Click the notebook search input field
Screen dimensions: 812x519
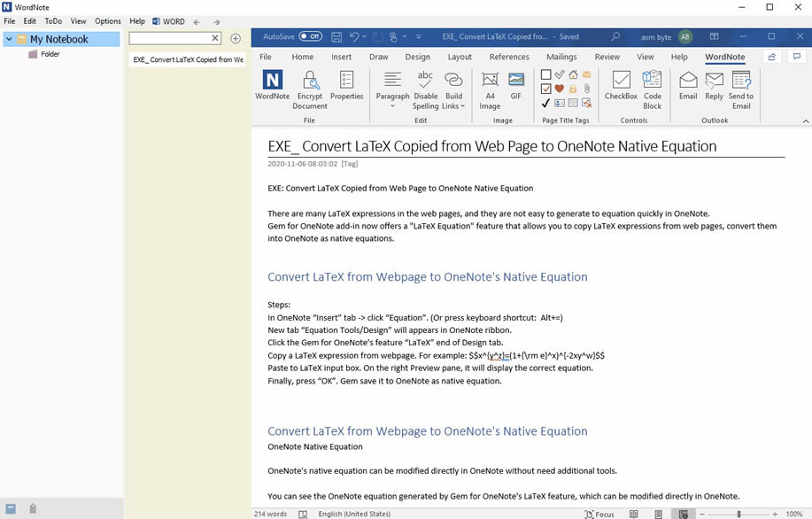point(169,38)
